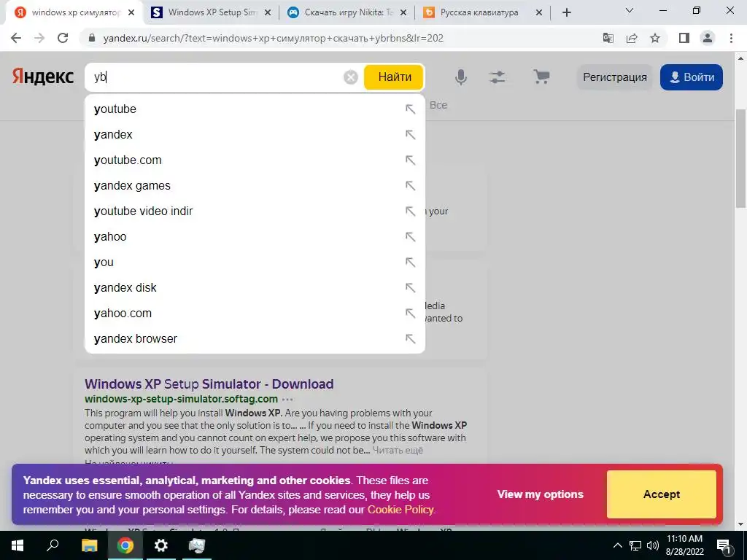Open the translate page icon in address bar
The width and height of the screenshot is (747, 560).
pos(608,38)
